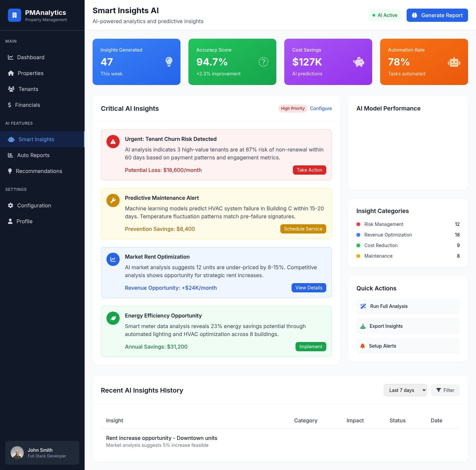Screen dimensions: 476x470
Task: Click the PMAnalytics building logo icon
Action: 14,15
